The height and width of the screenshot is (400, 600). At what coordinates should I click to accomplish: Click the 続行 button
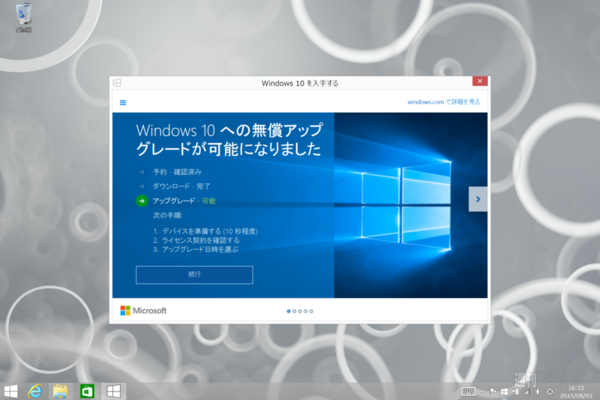194,275
